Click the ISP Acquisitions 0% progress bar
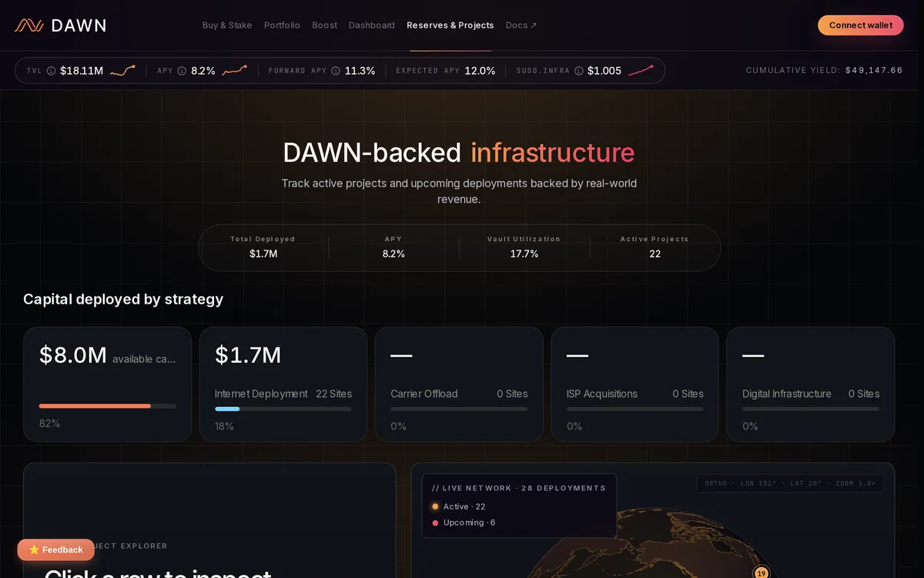924x578 pixels. (635, 409)
